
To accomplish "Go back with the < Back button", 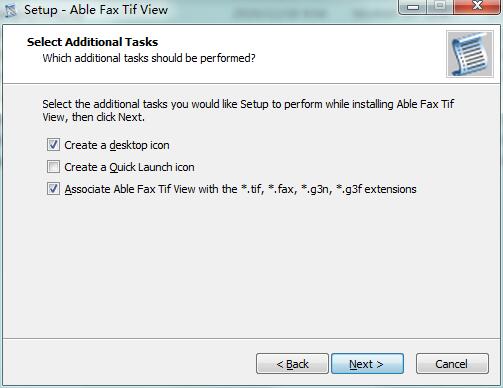I will coord(292,364).
